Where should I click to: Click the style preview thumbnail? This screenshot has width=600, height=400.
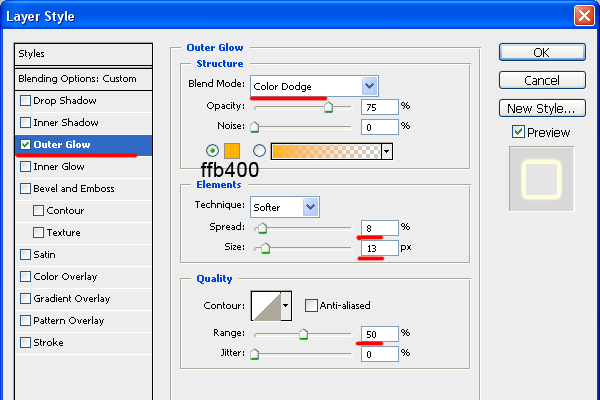click(541, 178)
